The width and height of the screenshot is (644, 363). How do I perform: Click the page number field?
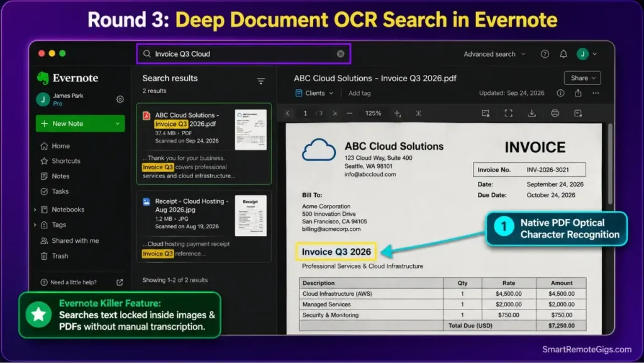click(x=305, y=113)
